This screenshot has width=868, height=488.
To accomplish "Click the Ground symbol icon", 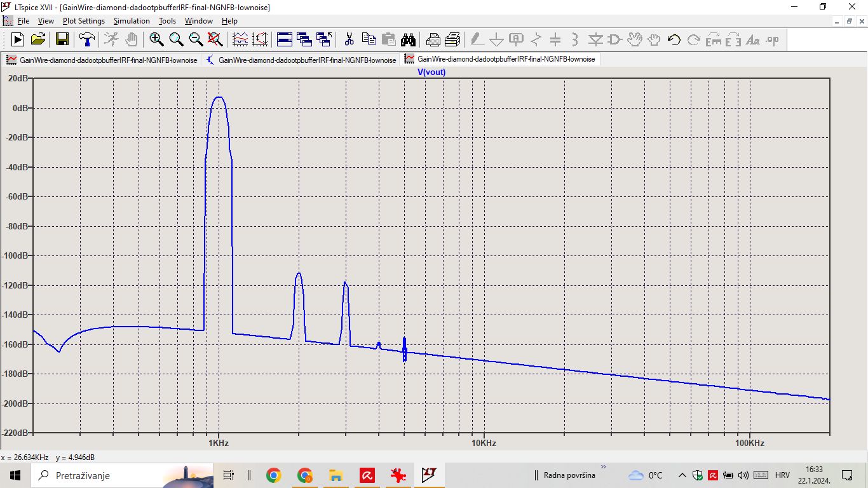I will tap(496, 39).
